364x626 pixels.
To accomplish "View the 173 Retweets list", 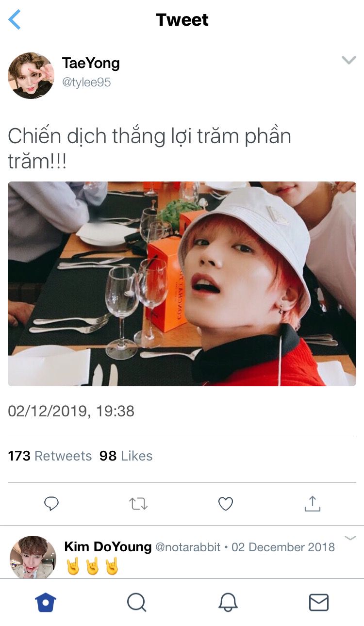I will (x=50, y=456).
